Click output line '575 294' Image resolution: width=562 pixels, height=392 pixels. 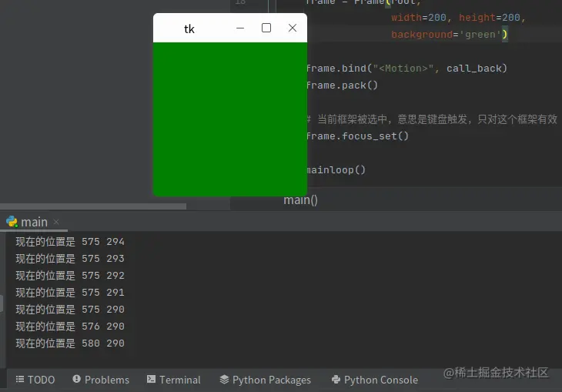point(70,241)
